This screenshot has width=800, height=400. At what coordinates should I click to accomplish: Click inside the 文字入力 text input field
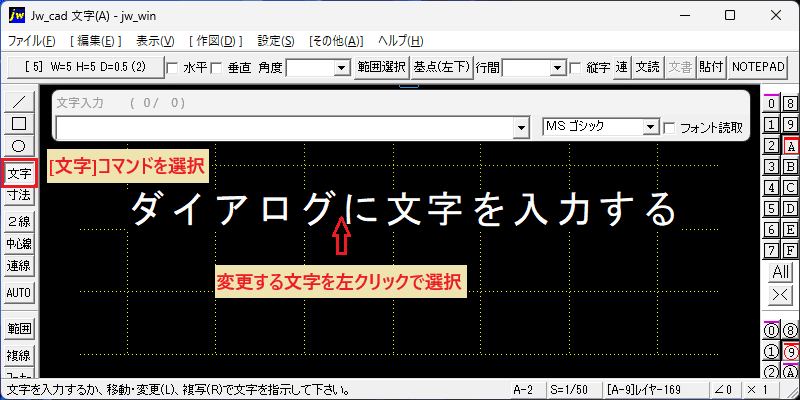[285, 128]
